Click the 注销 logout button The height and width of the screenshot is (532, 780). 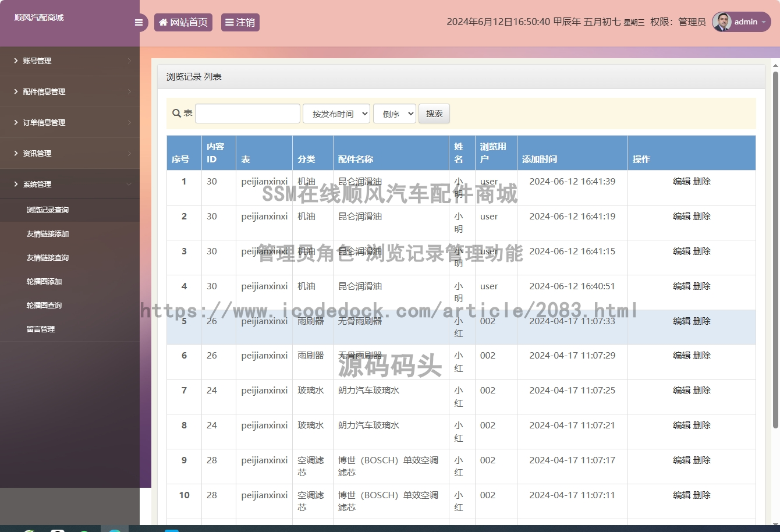pos(240,23)
